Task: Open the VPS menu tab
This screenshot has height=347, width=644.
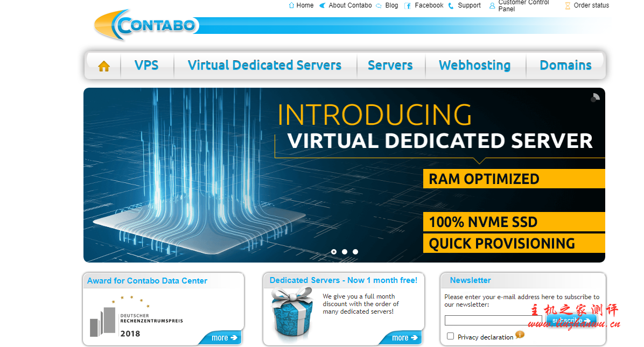Action: click(146, 66)
